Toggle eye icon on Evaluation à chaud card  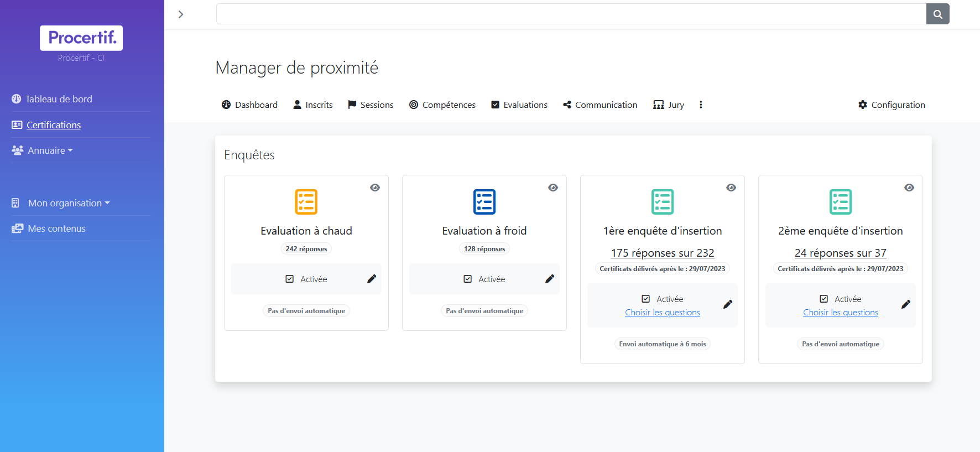click(375, 188)
